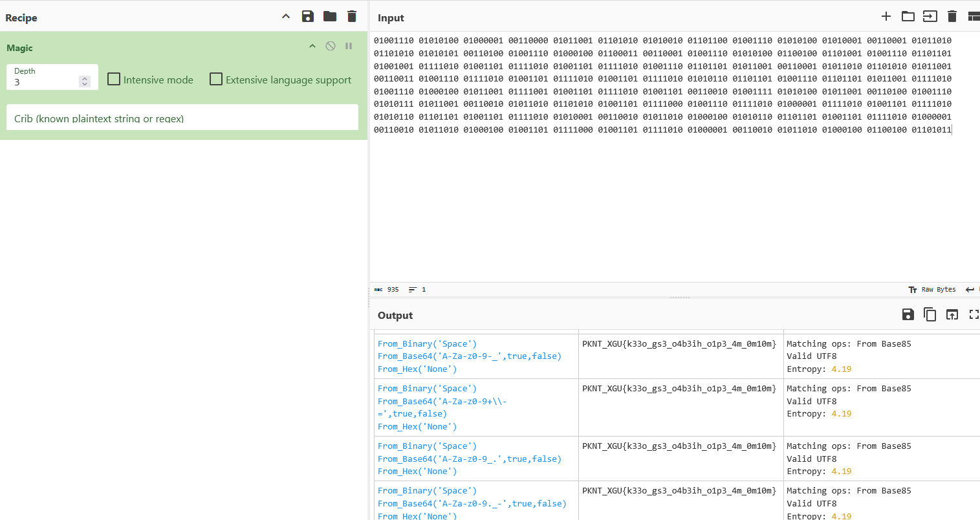
Task: Load a recipe via folder icon
Action: pos(330,17)
